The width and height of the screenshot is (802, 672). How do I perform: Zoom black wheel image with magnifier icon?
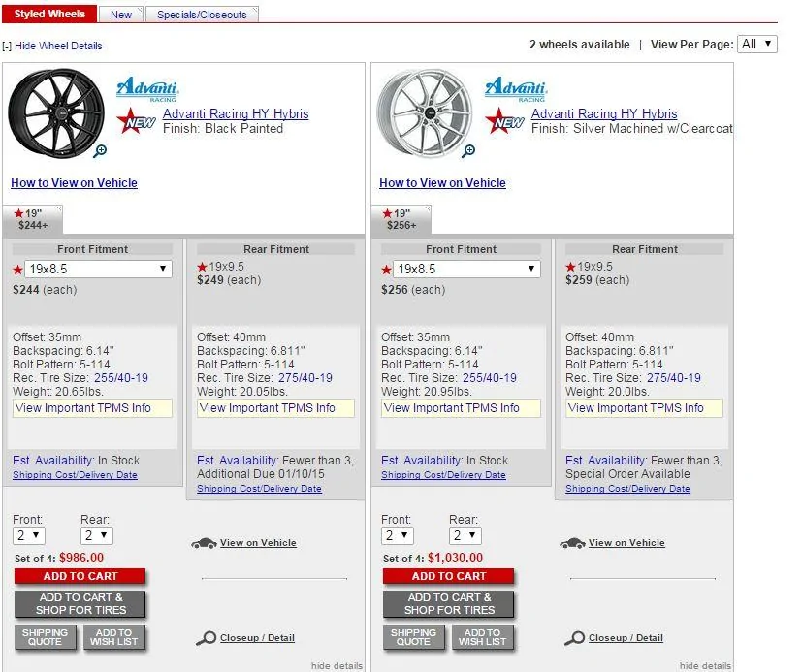point(100,151)
